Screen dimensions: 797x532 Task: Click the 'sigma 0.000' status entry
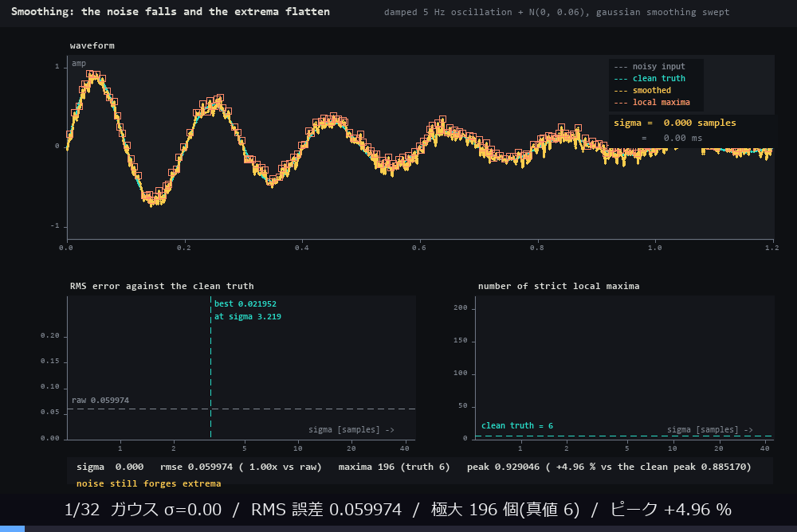pos(110,467)
